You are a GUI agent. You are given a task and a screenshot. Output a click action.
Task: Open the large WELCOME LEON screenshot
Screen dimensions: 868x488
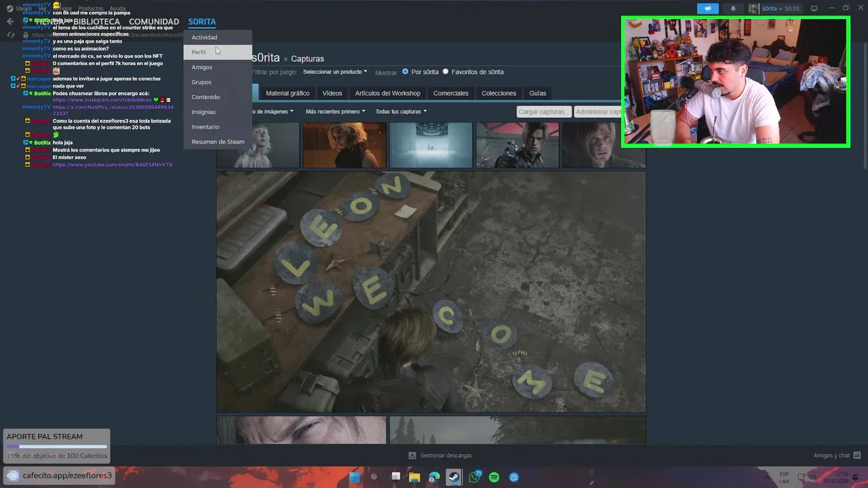pos(431,291)
